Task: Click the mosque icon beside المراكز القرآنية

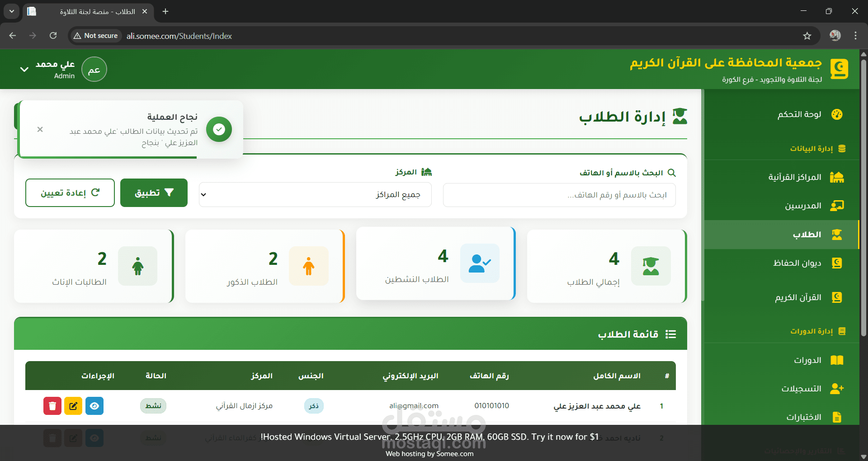Action: pos(837,177)
